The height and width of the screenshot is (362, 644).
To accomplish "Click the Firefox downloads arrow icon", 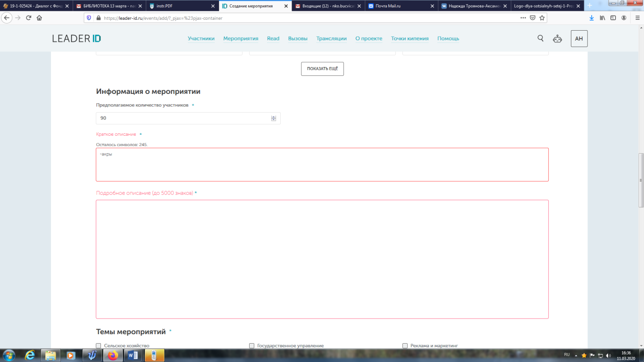I will 592,18.
